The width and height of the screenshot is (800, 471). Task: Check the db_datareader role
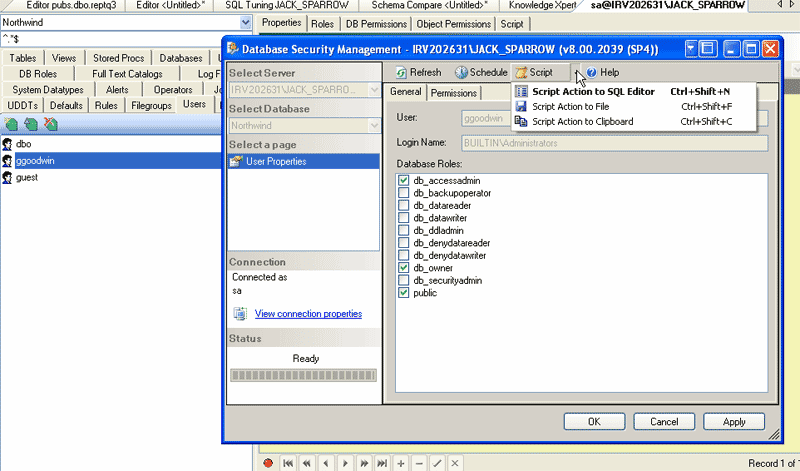coord(404,205)
